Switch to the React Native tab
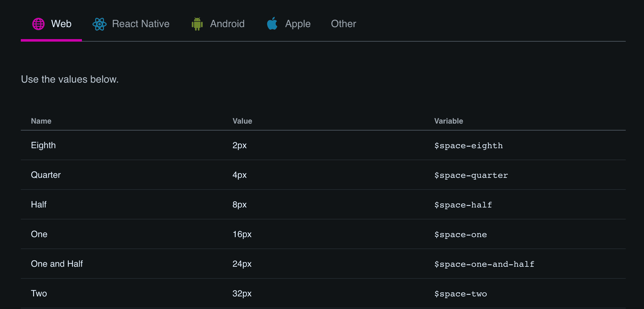This screenshot has height=309, width=644. [141, 24]
